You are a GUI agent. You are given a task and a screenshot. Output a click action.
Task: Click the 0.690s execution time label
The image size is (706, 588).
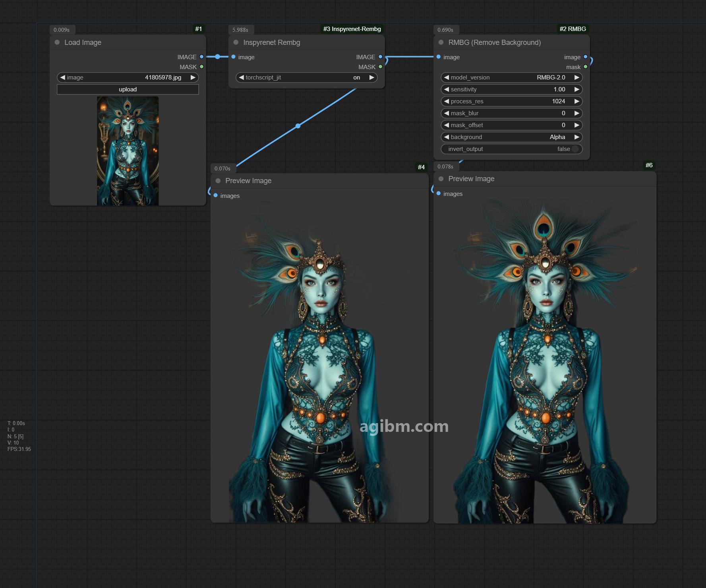click(445, 30)
